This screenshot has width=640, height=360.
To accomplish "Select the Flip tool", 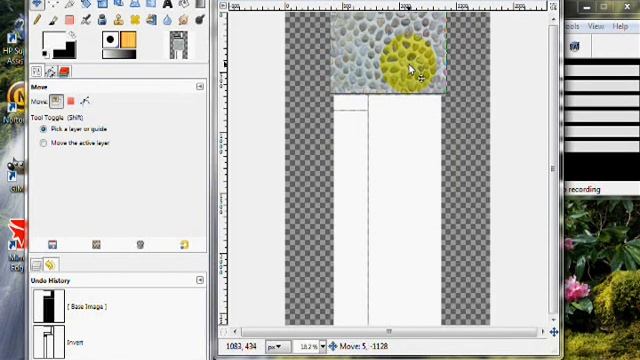I will coord(151,4).
